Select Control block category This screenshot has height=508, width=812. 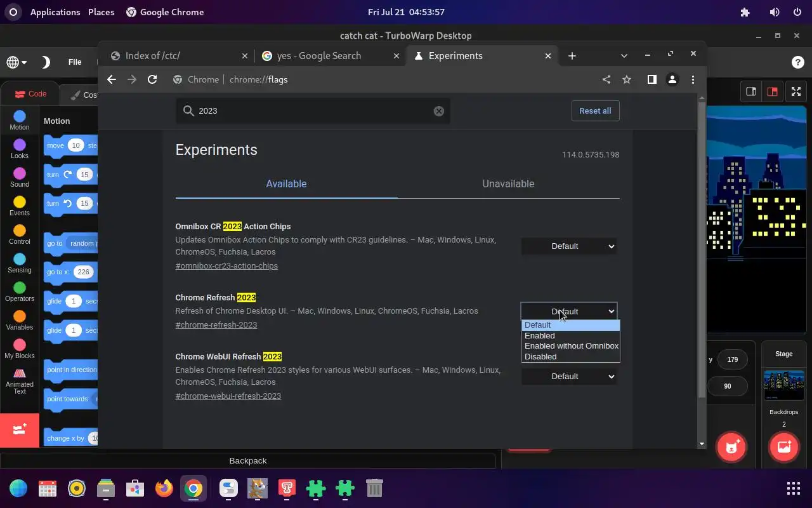(20, 235)
